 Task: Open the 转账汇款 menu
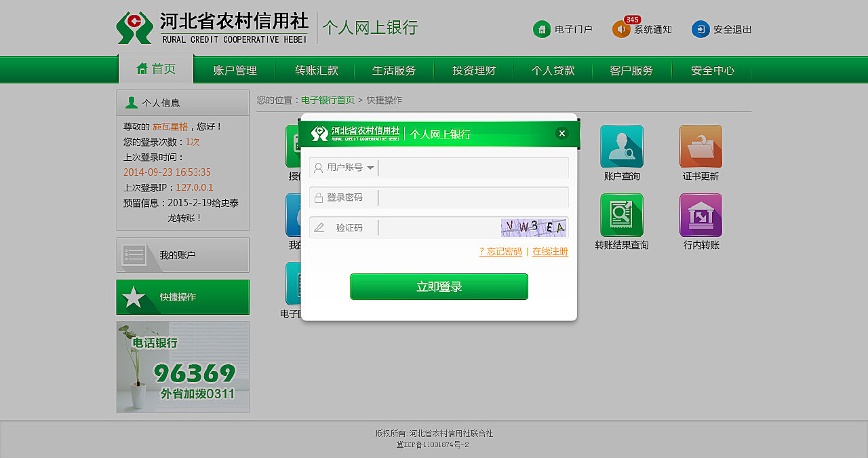316,71
